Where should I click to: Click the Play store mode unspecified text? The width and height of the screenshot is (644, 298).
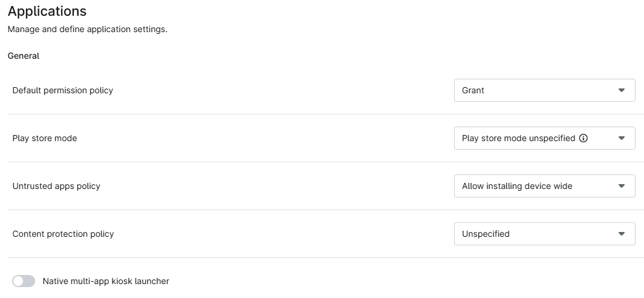(x=518, y=138)
